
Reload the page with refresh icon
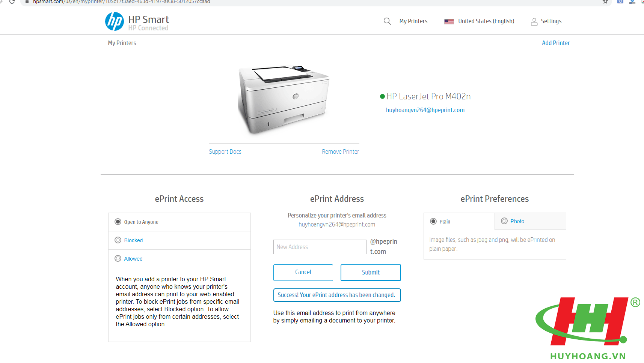12,2
